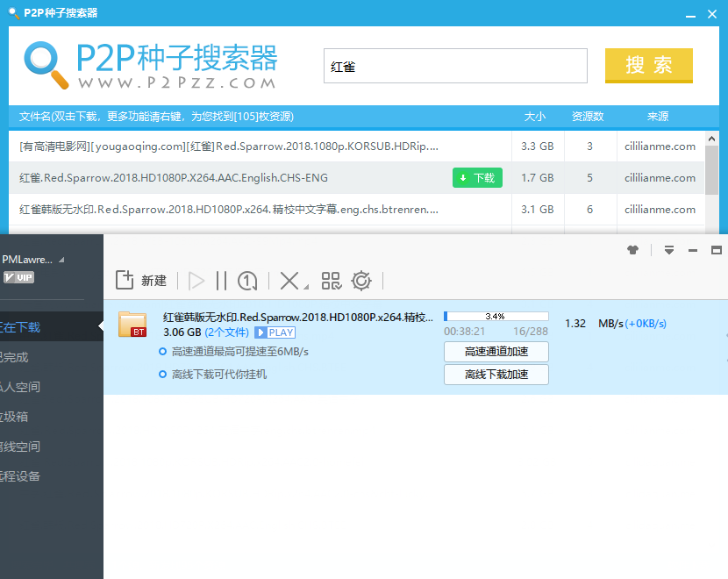Image resolution: width=728 pixels, height=579 pixels.
Task: Click the 大小 size column header
Action: [x=535, y=117]
